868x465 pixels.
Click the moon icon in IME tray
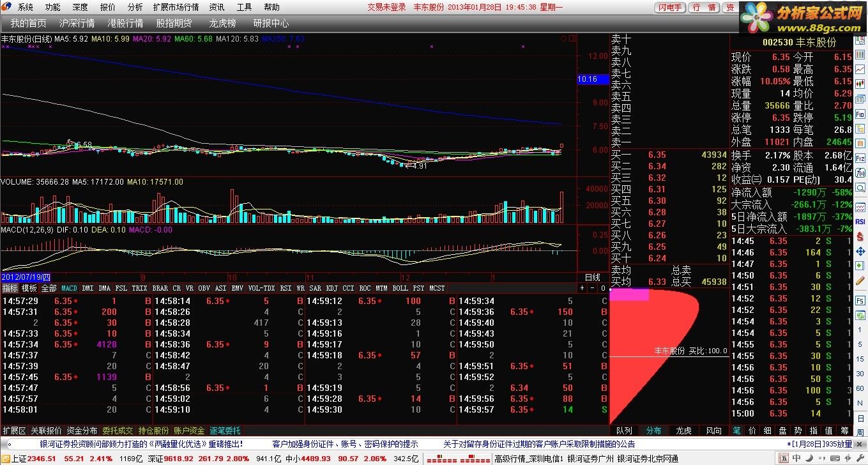809,459
